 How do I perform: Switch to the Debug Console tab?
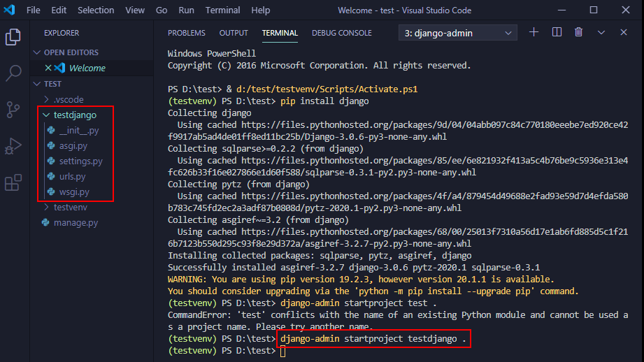click(x=342, y=33)
